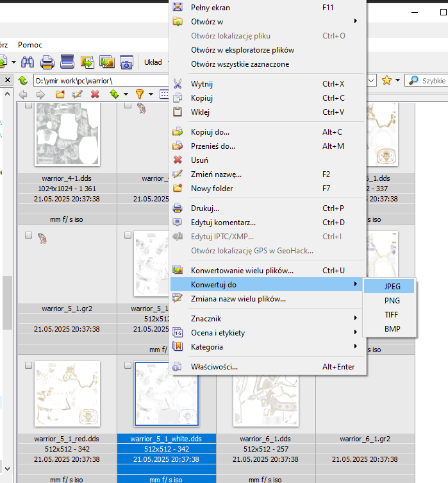Select the warrior_5_1_white.dds thumbnail
Viewport: 448px width, 483px height.
[x=167, y=393]
